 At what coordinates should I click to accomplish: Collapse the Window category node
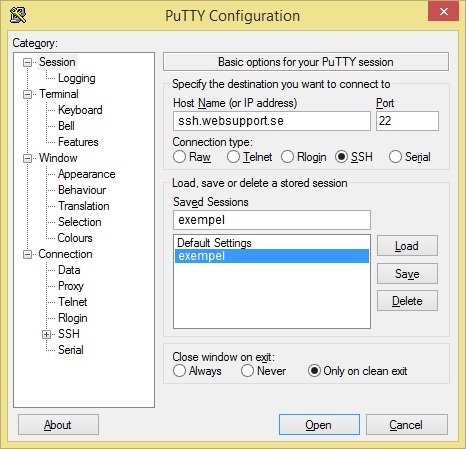(x=27, y=158)
